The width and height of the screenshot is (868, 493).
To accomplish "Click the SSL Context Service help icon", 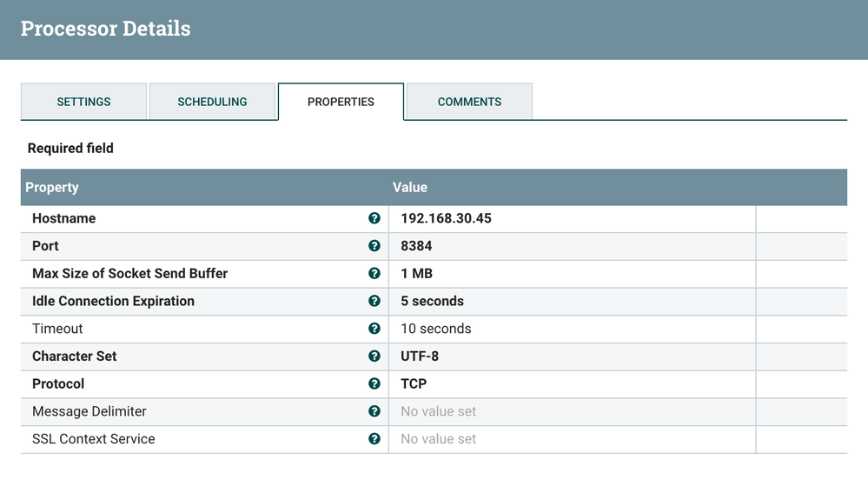I will (374, 439).
